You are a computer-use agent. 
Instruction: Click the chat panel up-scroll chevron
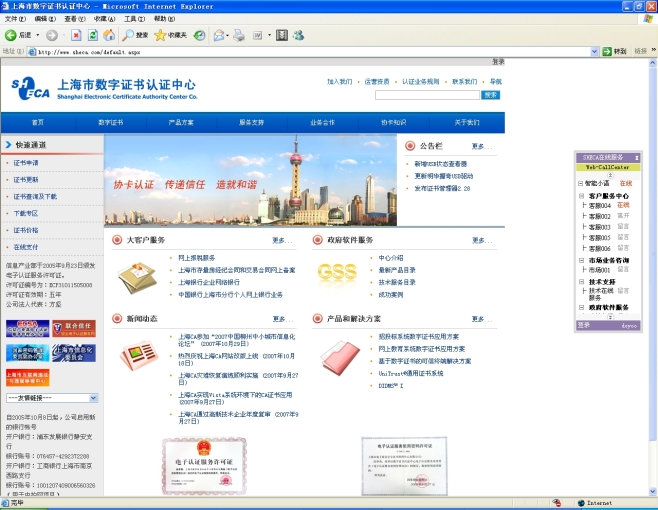[611, 175]
